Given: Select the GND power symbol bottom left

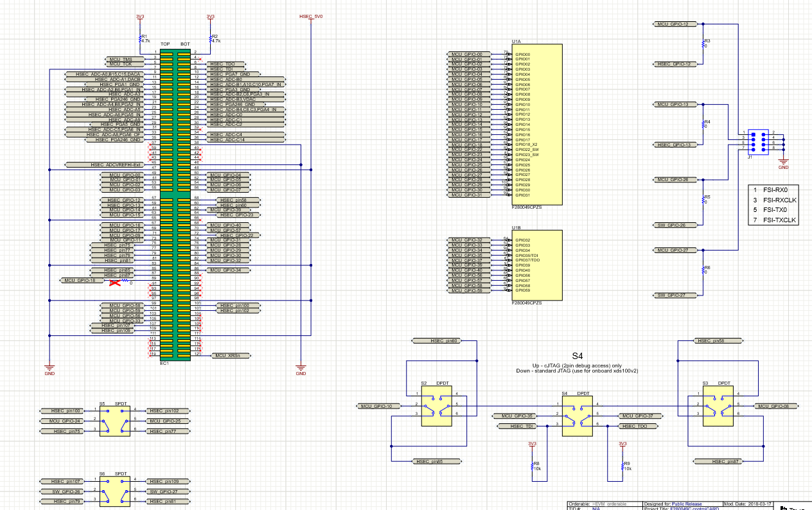Looking at the screenshot, I should [49, 367].
